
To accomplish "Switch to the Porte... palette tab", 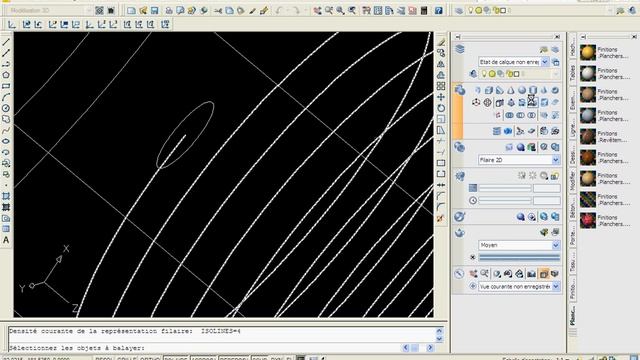I will (x=572, y=236).
